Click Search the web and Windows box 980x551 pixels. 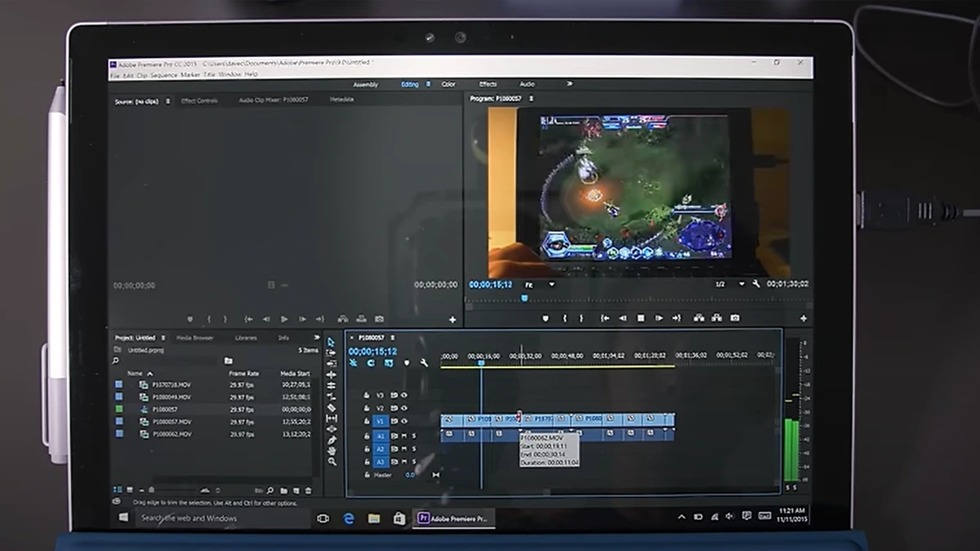coord(223,518)
